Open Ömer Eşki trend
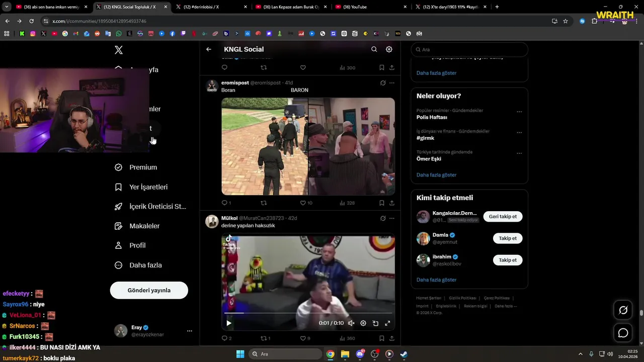 pyautogui.click(x=429, y=159)
